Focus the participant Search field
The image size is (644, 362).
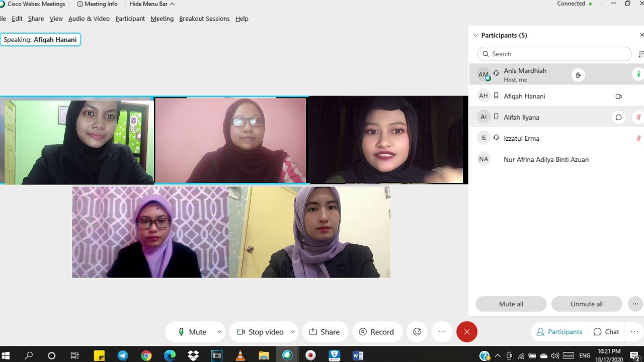click(x=554, y=54)
